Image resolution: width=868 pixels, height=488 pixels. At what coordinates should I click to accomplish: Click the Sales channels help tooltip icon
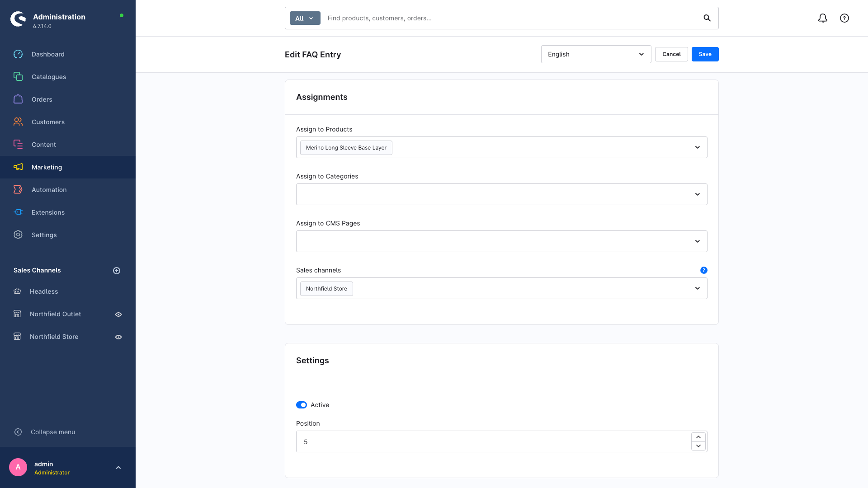click(704, 270)
